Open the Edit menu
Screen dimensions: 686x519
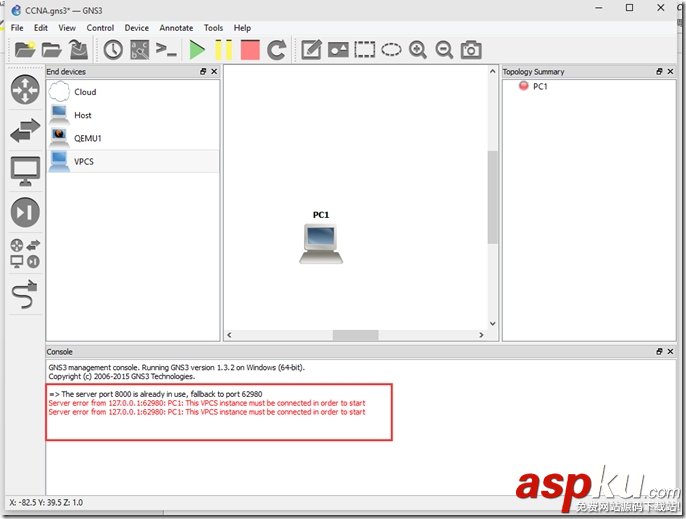click(x=41, y=28)
